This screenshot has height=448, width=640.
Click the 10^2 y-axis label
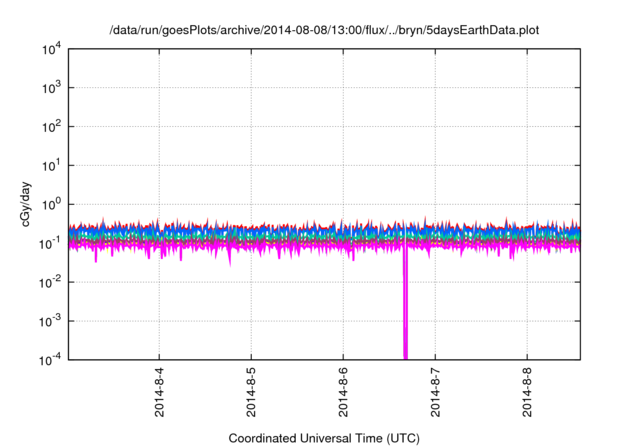point(51,127)
